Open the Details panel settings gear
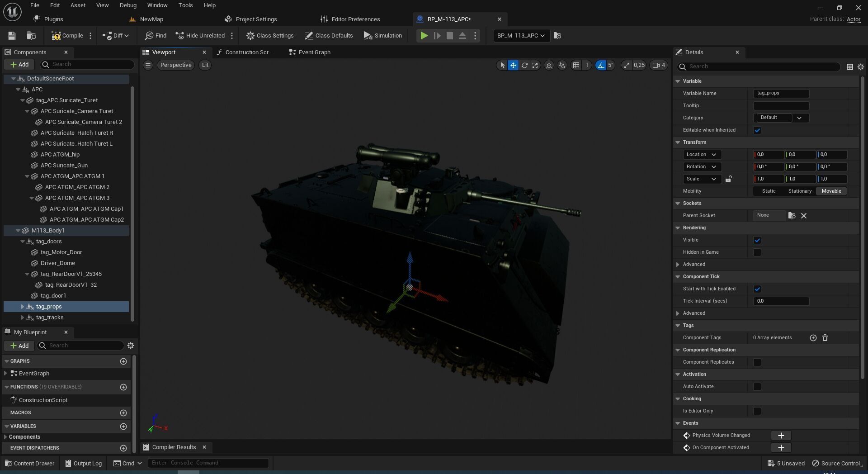868x474 pixels. coord(861,67)
